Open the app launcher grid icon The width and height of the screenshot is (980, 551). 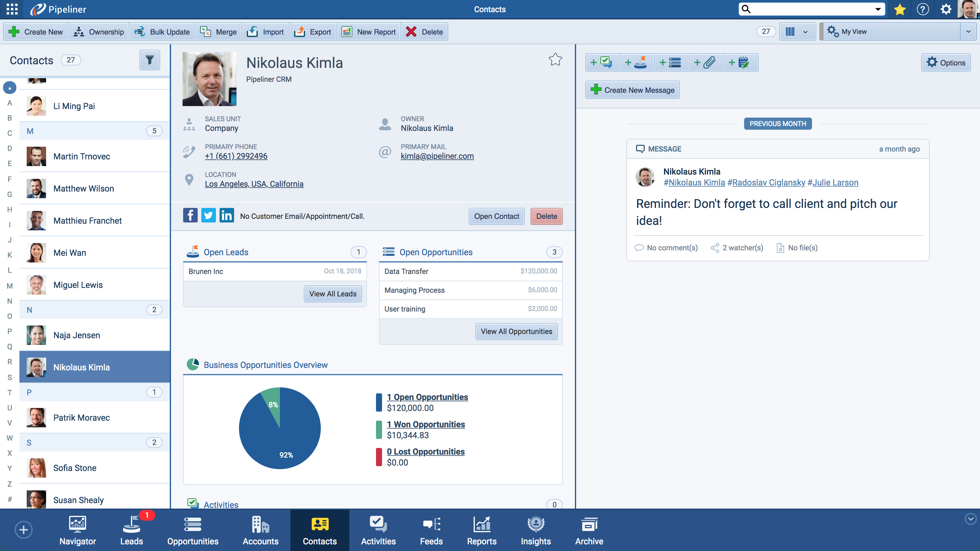click(x=12, y=9)
